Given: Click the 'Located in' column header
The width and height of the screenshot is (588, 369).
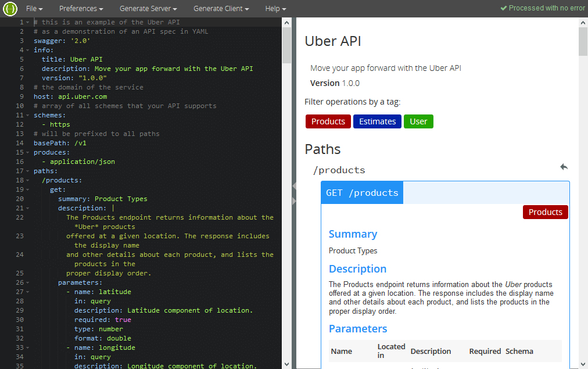Looking at the screenshot, I should point(391,351).
